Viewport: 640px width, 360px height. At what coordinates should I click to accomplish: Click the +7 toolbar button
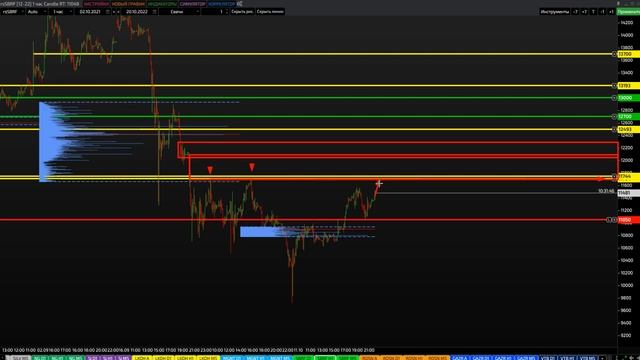[x=584, y=12]
